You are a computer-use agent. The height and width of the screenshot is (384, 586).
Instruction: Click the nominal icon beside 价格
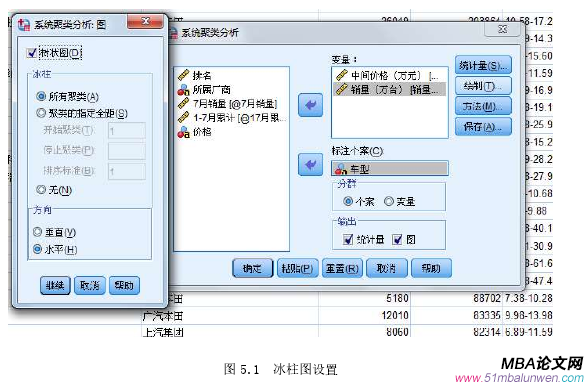click(x=183, y=132)
